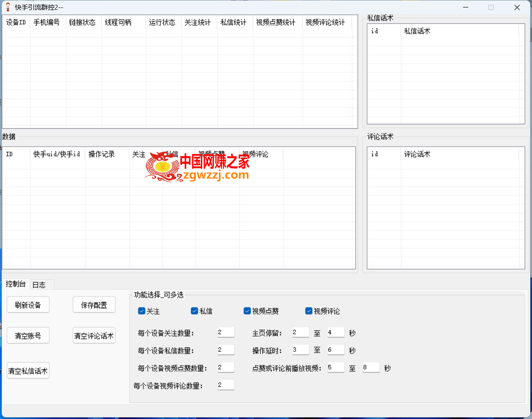Maximize the 快手引流群控 window
532x419 pixels.
tap(491, 7)
